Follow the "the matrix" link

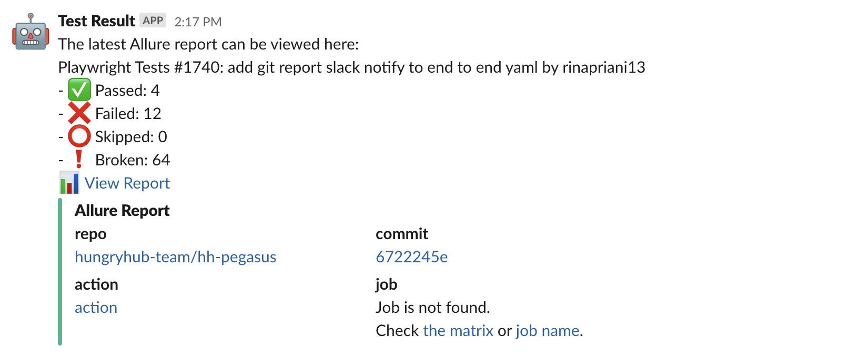458,331
